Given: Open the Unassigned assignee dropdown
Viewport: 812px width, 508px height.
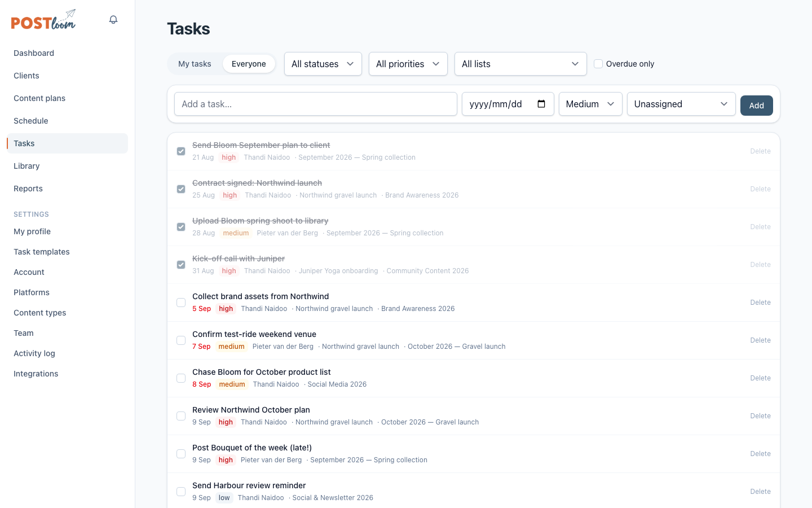Looking at the screenshot, I should click(x=681, y=104).
